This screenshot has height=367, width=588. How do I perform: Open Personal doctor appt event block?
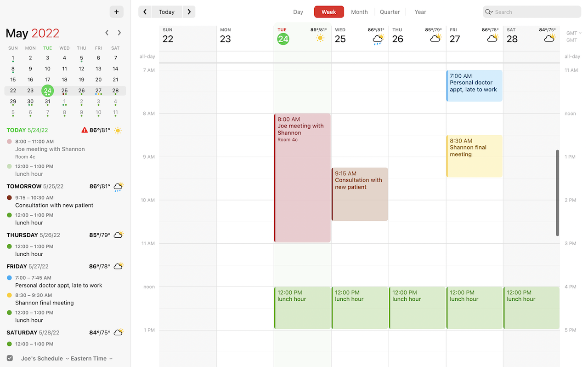475,86
